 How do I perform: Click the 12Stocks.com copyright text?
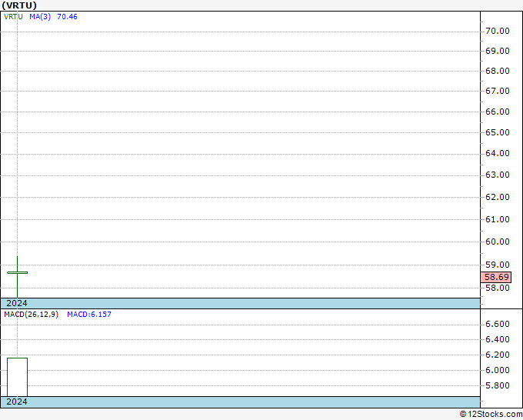(491, 415)
